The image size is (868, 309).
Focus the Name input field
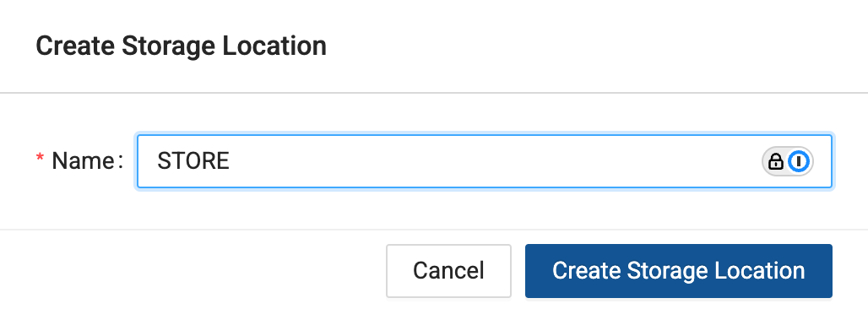pyautogui.click(x=485, y=162)
